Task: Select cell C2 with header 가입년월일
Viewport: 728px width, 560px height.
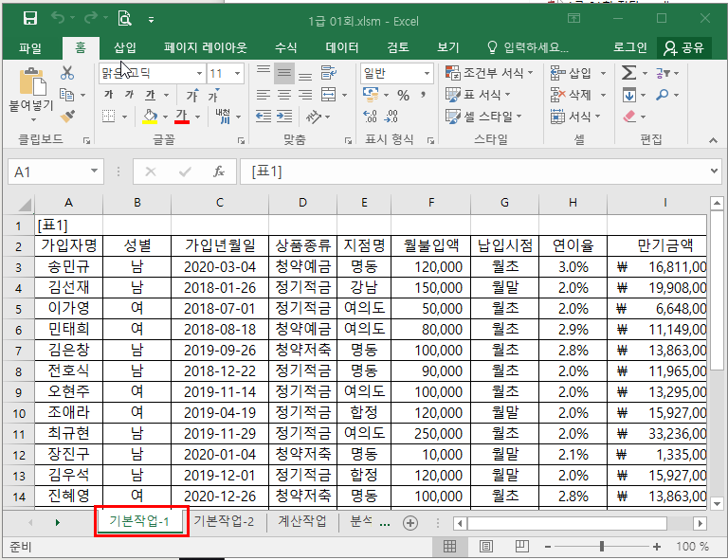Action: point(220,245)
